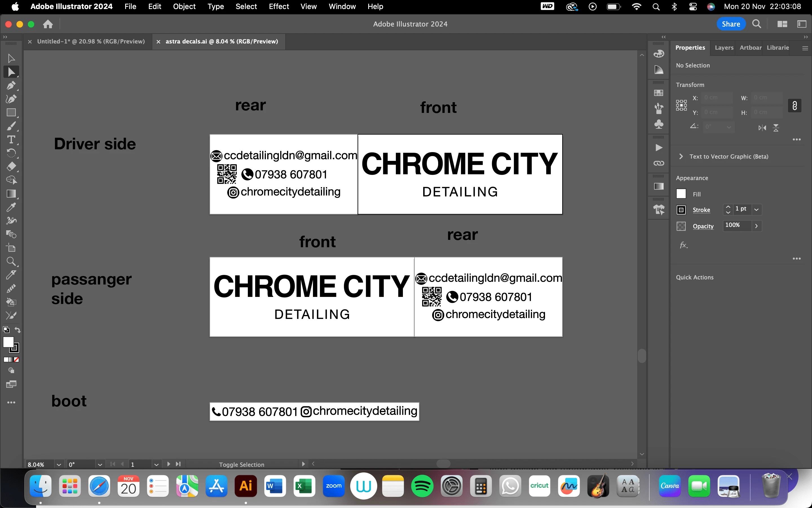Open Transform more options dots
This screenshot has height=508, width=812.
[x=796, y=139]
